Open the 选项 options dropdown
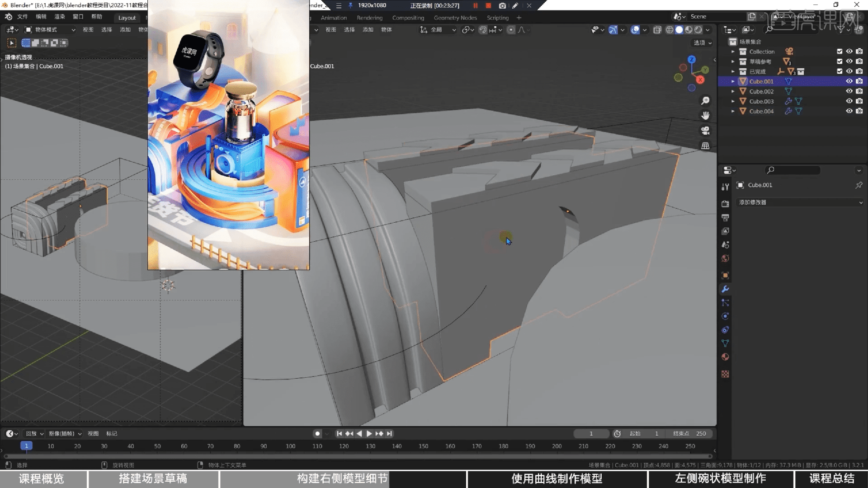Image resolution: width=868 pixels, height=488 pixels. click(x=703, y=42)
